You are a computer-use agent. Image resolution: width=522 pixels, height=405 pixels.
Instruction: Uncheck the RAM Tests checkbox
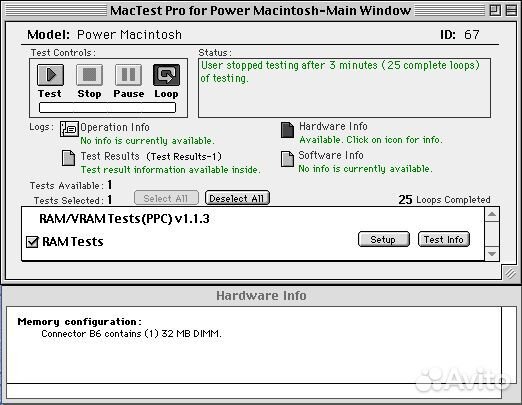[x=32, y=242]
